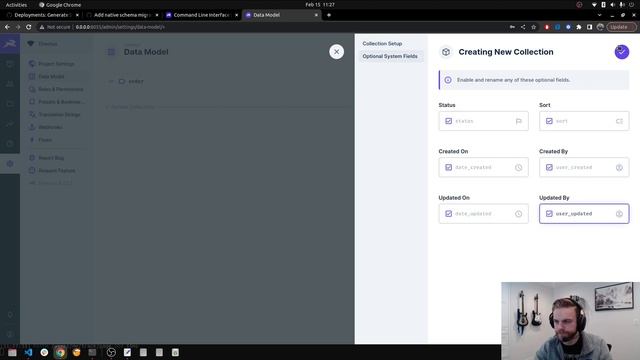Open the volume icon in system tray
This screenshot has width=640, height=360.
[613, 5]
